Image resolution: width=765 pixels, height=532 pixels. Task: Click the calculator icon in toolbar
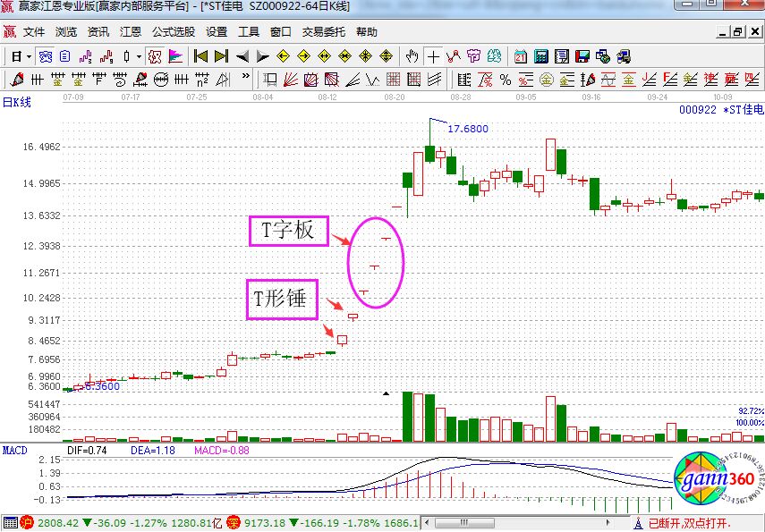(x=541, y=56)
